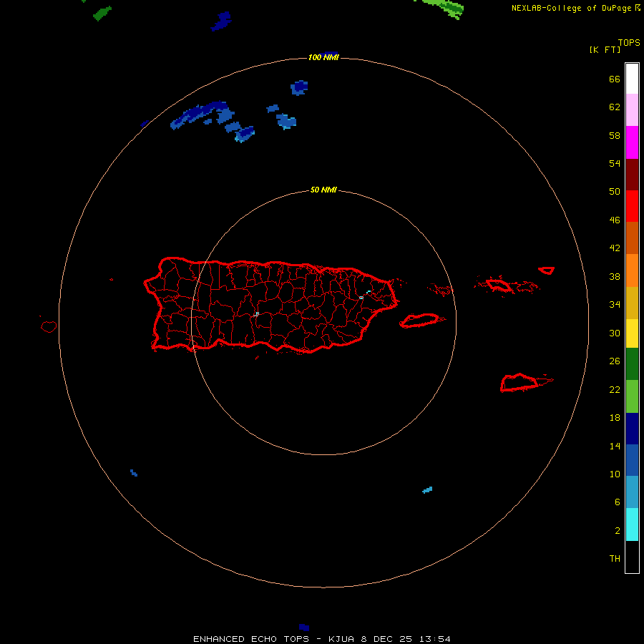The image size is (644, 644).
Task: Click the cyan 2 kft legend swatch
Action: 632,525
